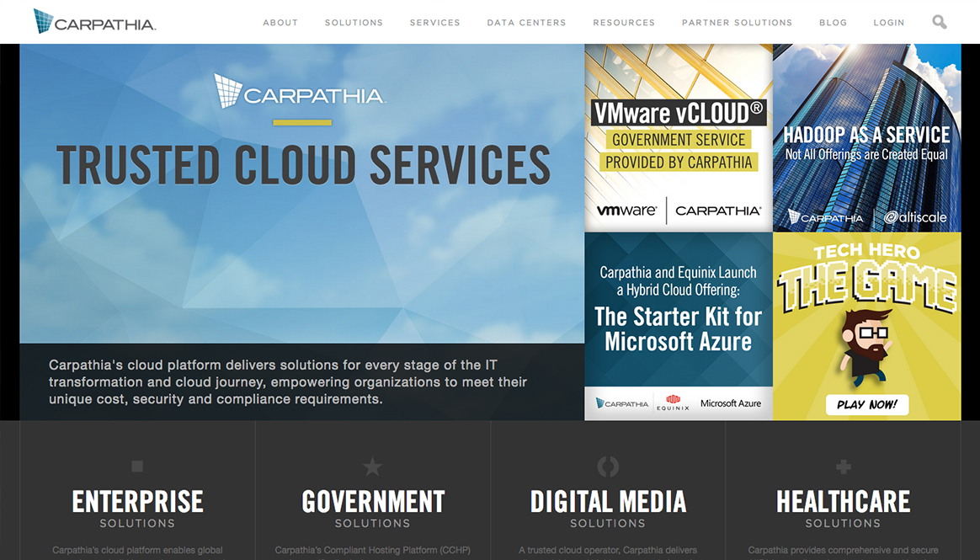This screenshot has width=980, height=560.
Task: Click the Trusted Cloud Services headline
Action: pos(303,165)
